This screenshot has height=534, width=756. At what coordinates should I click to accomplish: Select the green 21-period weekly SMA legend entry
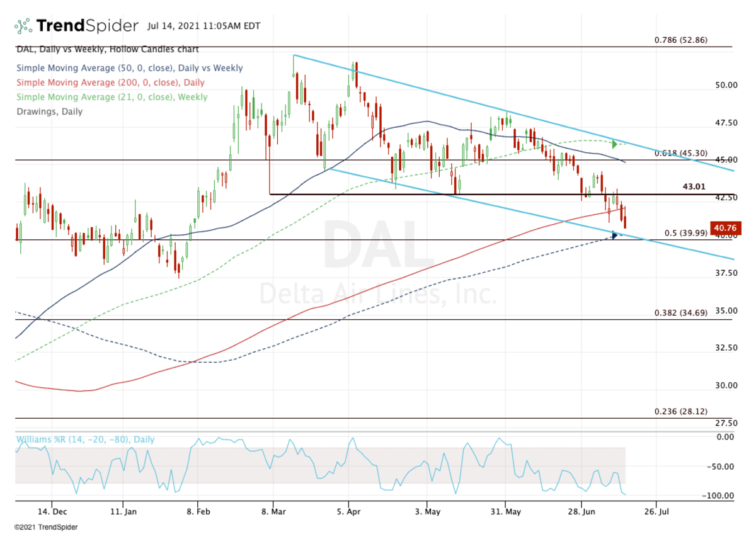(112, 96)
